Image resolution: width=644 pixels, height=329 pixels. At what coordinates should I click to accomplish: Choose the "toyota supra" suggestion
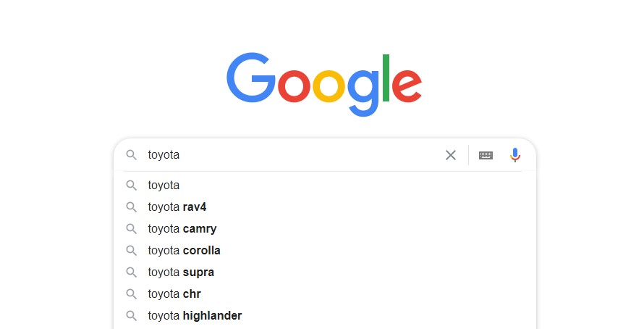324,272
